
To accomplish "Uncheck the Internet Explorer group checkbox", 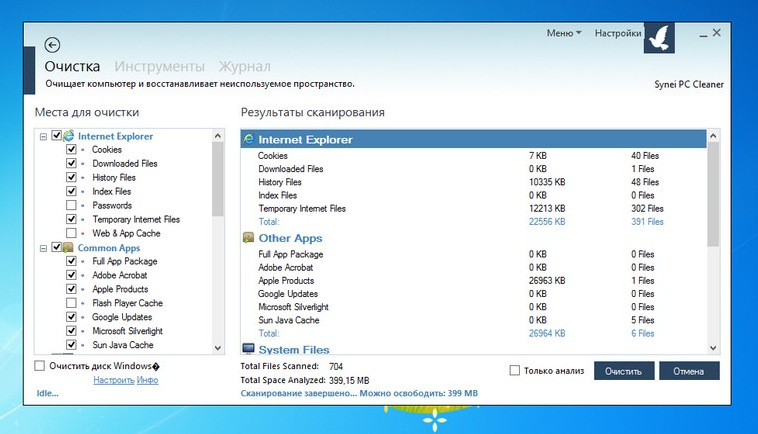I will point(57,135).
